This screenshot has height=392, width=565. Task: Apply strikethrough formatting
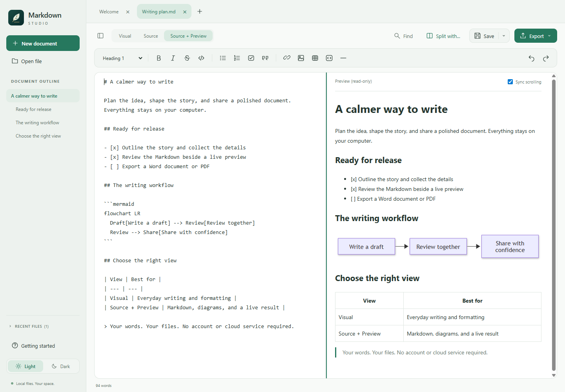(187, 58)
